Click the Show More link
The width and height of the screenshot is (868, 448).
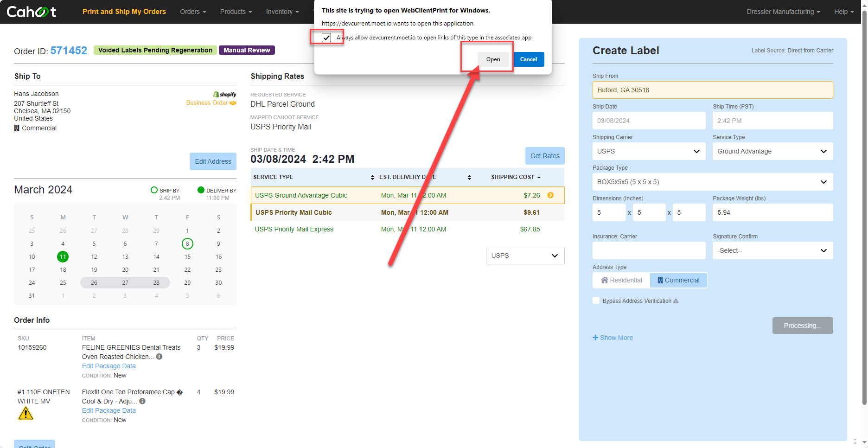(x=616, y=338)
